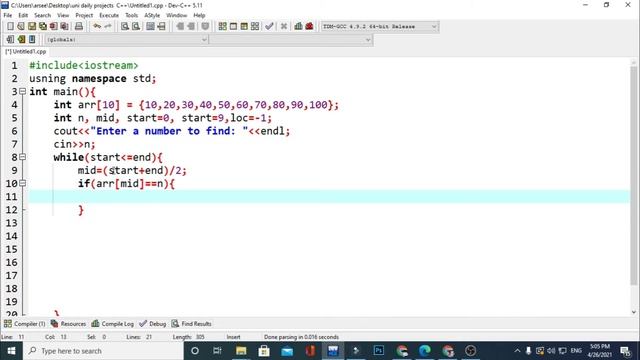Screen dimensions: 640x360
Task: Click the Delete profiling information icon
Action: pos(309,27)
